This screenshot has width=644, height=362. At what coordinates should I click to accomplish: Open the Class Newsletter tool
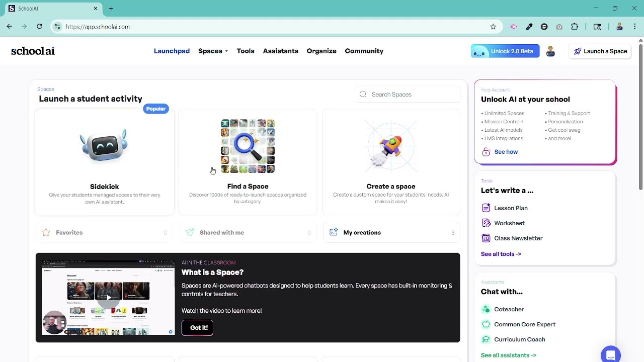point(518,238)
